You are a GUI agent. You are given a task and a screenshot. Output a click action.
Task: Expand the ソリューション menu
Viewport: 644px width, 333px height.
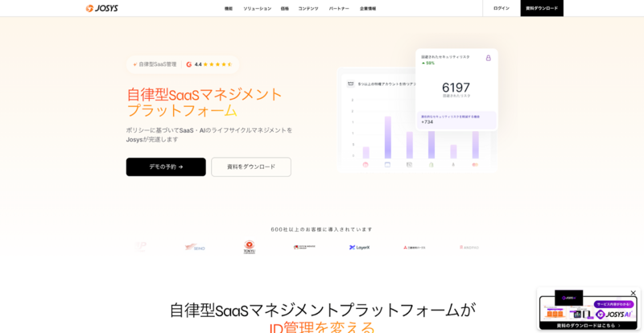coord(257,8)
